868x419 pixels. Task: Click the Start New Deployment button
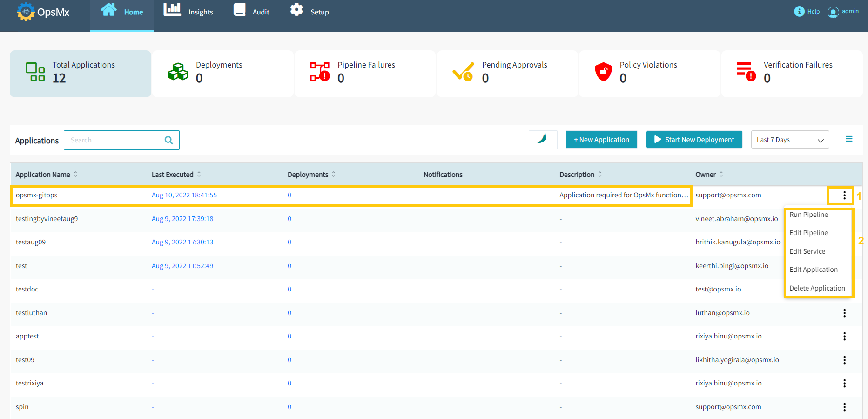click(694, 139)
